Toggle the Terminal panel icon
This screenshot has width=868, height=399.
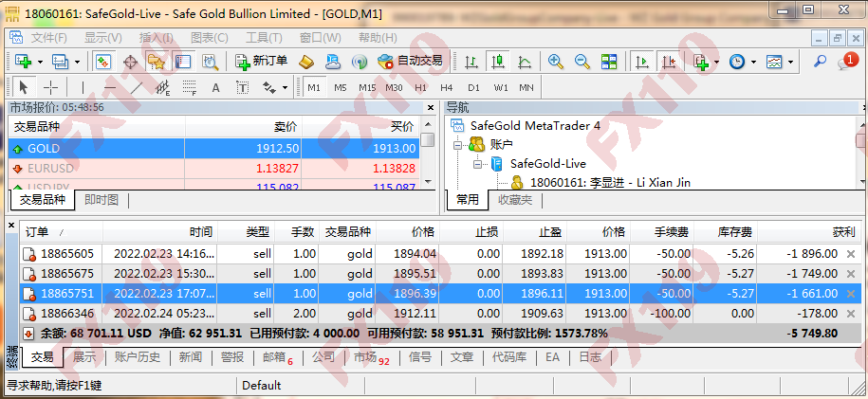(183, 62)
